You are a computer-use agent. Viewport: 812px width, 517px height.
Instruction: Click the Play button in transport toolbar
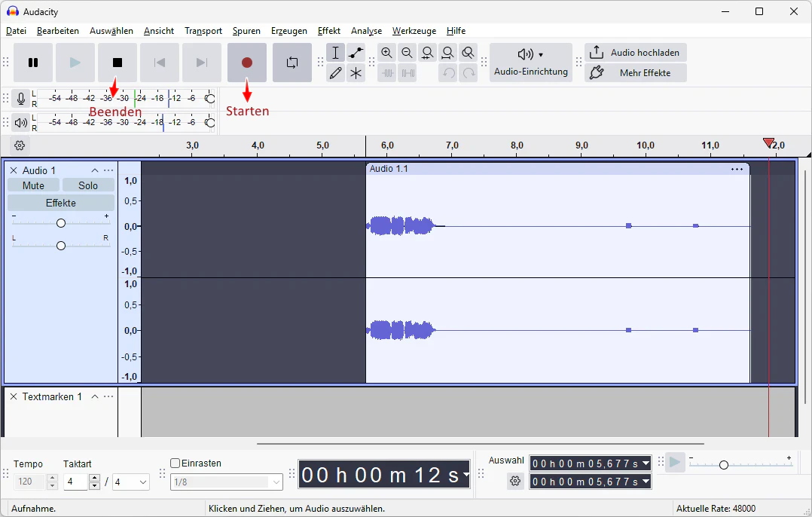click(75, 63)
